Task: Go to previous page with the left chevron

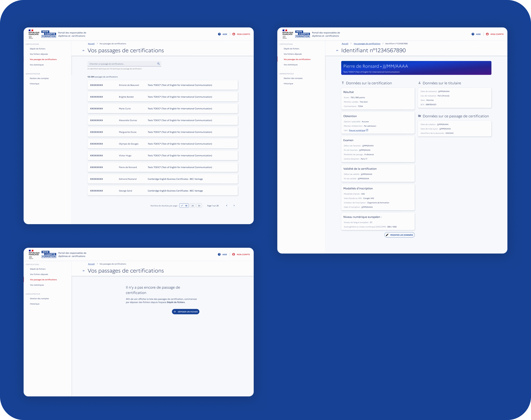Action: 227,205
